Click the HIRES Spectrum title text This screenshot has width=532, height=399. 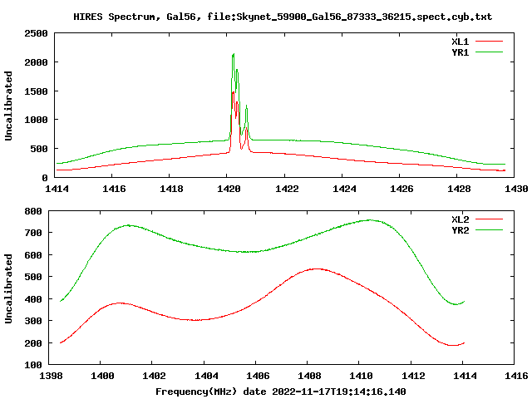[283, 17]
